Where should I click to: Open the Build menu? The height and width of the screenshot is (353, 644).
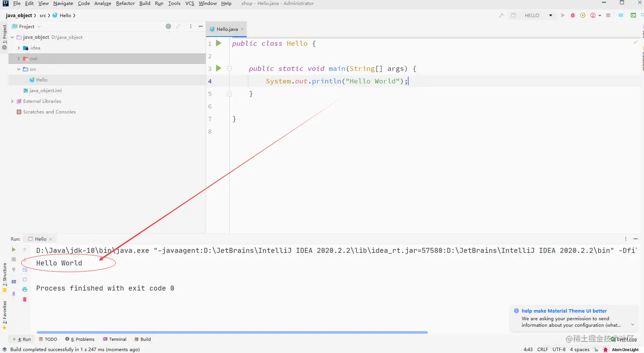(x=145, y=3)
